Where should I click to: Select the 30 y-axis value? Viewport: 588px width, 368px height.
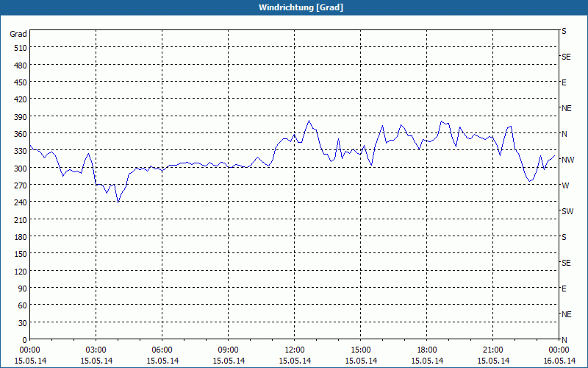point(23,323)
